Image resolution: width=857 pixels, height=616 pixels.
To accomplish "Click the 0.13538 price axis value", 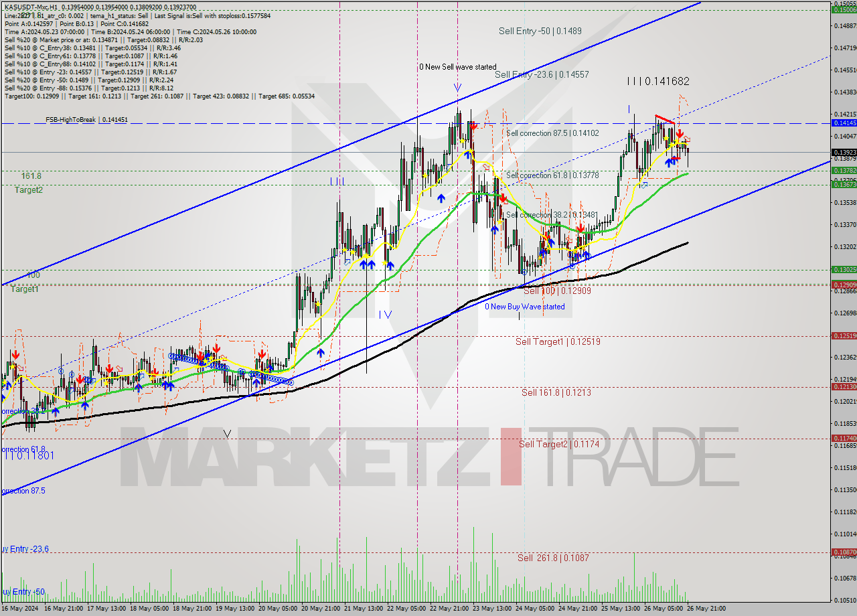I will [x=846, y=202].
